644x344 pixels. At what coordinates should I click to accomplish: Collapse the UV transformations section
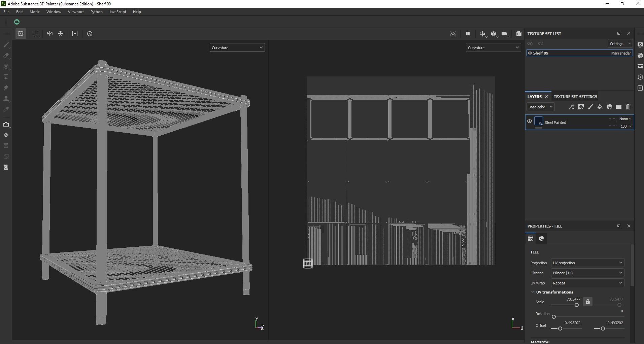(x=533, y=292)
